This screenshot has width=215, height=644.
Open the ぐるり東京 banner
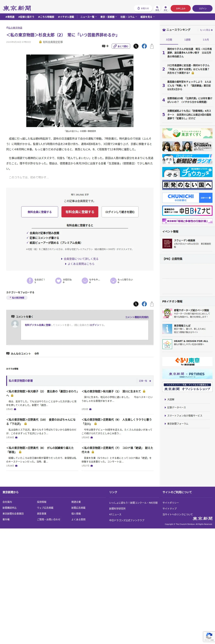[187, 361]
